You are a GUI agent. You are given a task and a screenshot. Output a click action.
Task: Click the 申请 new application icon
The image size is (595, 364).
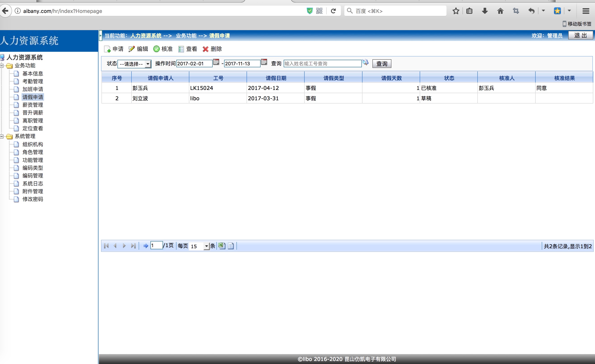(x=107, y=49)
